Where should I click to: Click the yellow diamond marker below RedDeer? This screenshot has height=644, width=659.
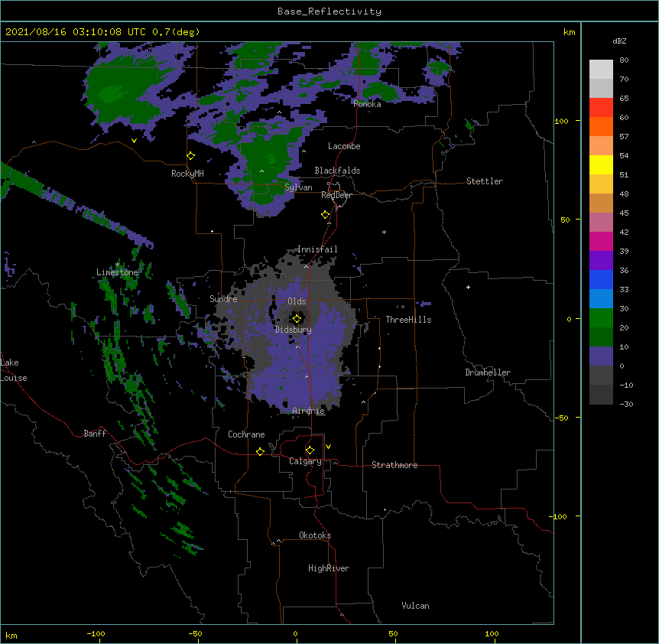[x=325, y=215]
